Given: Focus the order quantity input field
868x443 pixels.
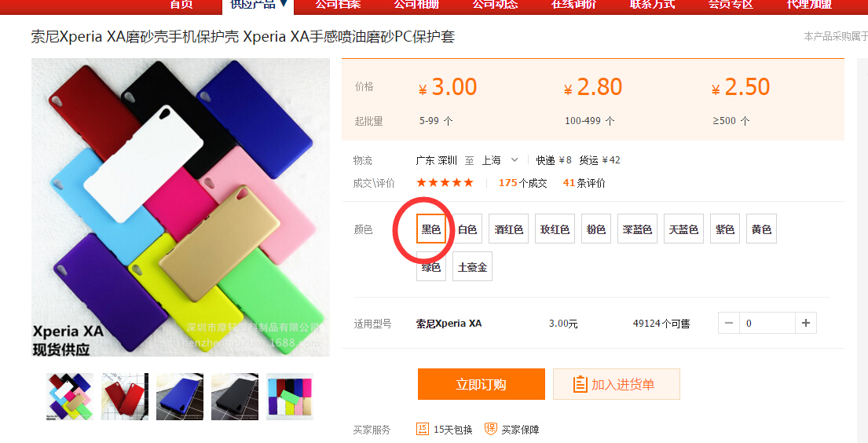Looking at the screenshot, I should [x=767, y=323].
